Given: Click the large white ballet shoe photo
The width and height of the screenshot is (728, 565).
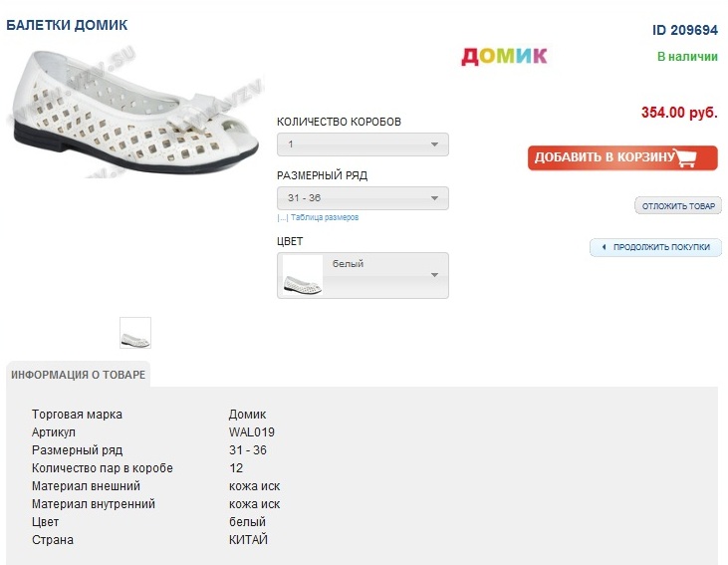Looking at the screenshot, I should (x=128, y=112).
